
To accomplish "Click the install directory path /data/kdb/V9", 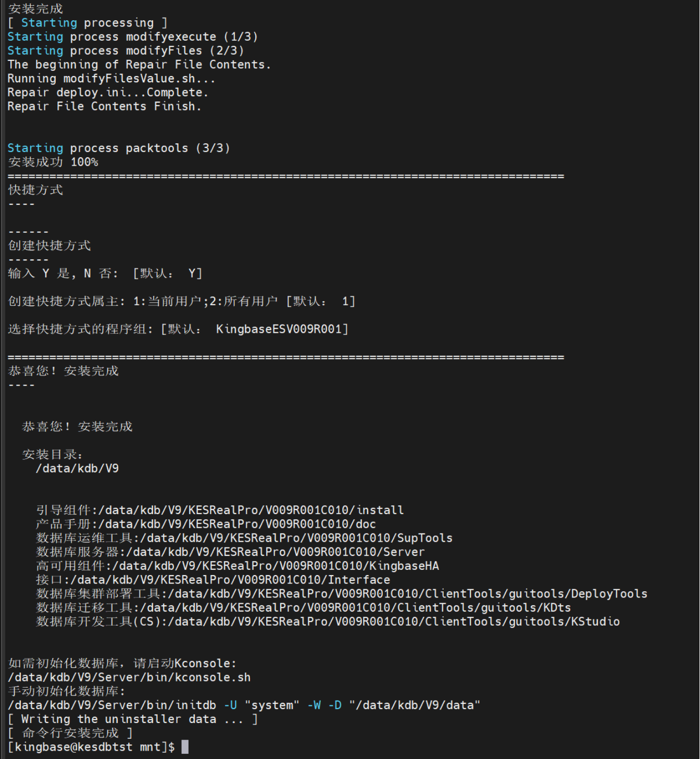I will tap(77, 468).
